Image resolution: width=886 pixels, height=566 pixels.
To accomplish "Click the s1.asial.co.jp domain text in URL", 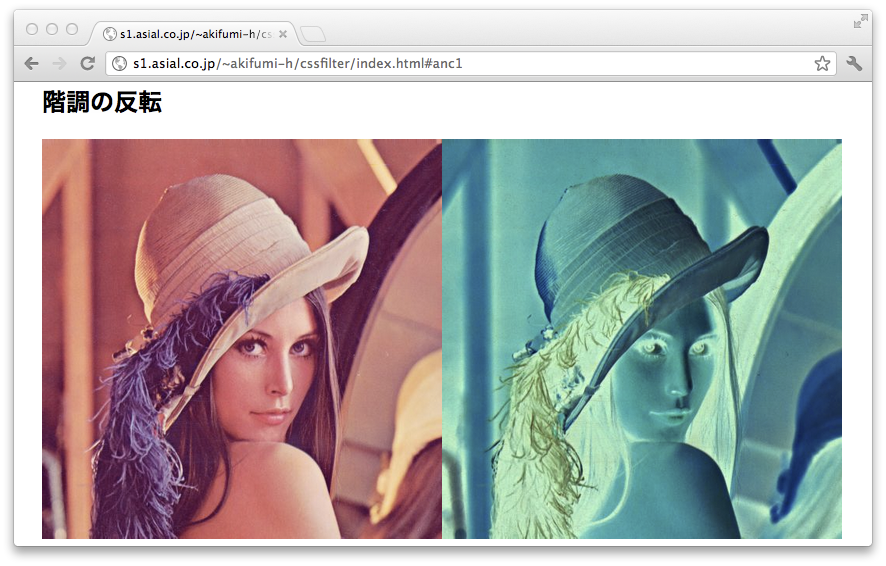I will (x=174, y=64).
